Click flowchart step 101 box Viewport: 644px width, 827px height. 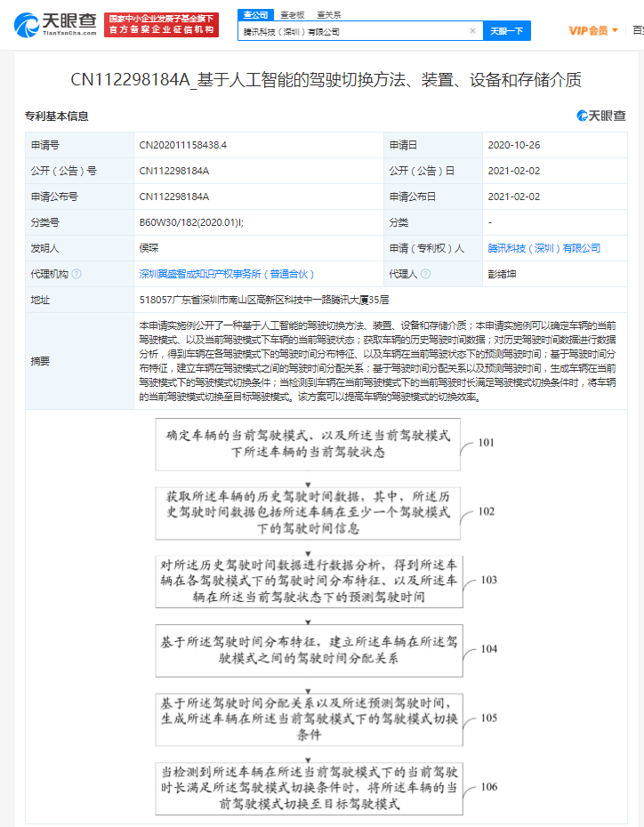coord(308,444)
